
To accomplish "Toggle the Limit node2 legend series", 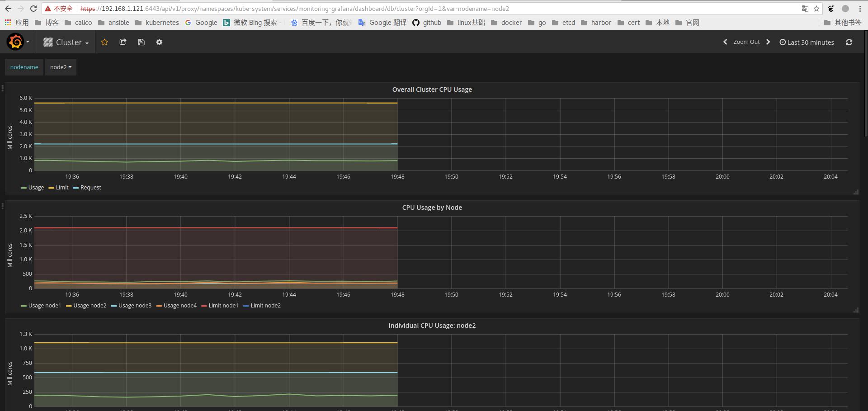I will [262, 306].
